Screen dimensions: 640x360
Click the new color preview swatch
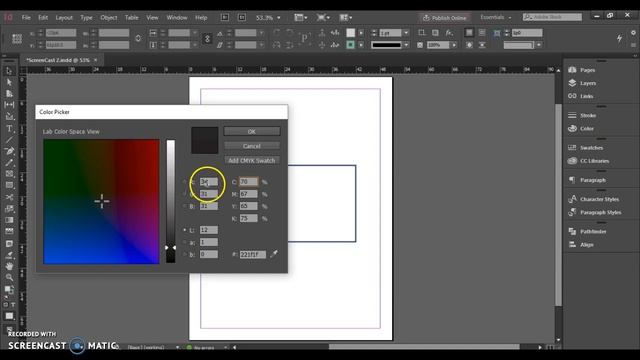point(204,140)
